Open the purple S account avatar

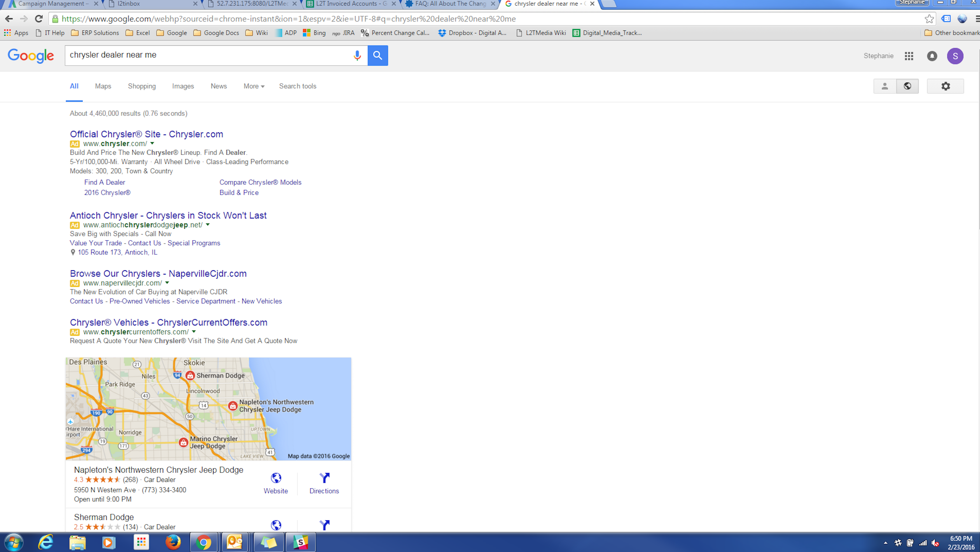click(955, 56)
